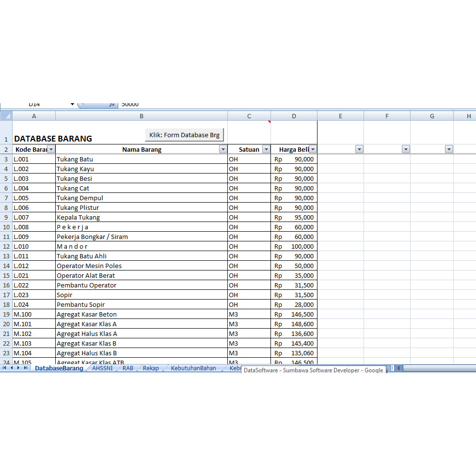Select column C header

pos(249,116)
